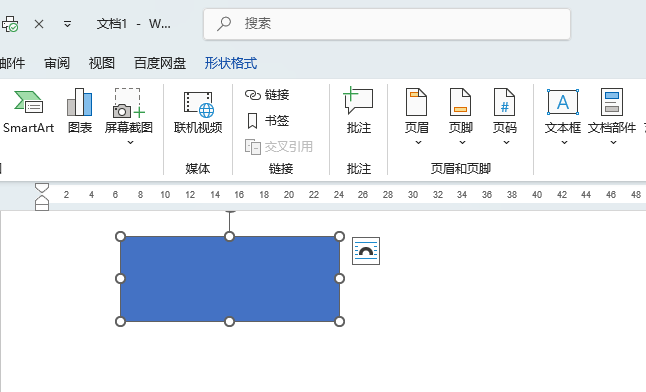Screen dimensions: 646x392
Task: Insert a 图表 chart
Action: click(80, 111)
